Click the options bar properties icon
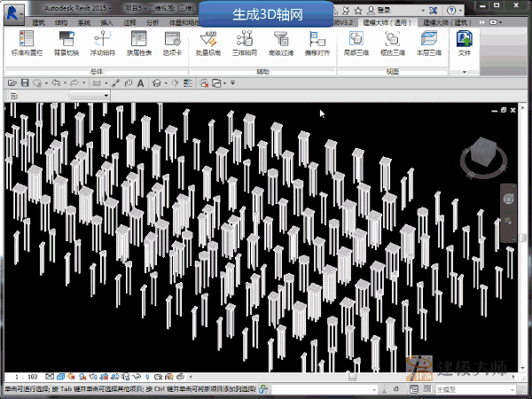Screen dimensions: 532x399 pyautogui.click(x=13, y=96)
